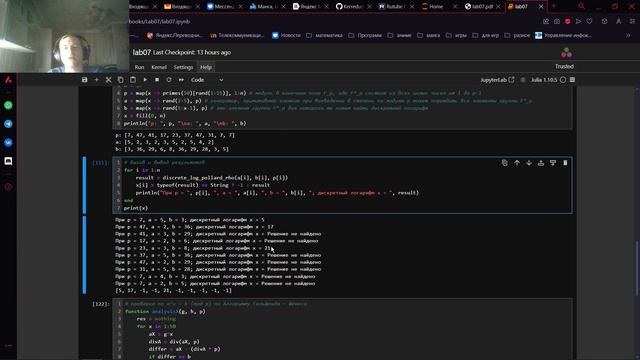Insert a new cell with the plus icon
This screenshot has width=640, height=360.
tap(96, 80)
